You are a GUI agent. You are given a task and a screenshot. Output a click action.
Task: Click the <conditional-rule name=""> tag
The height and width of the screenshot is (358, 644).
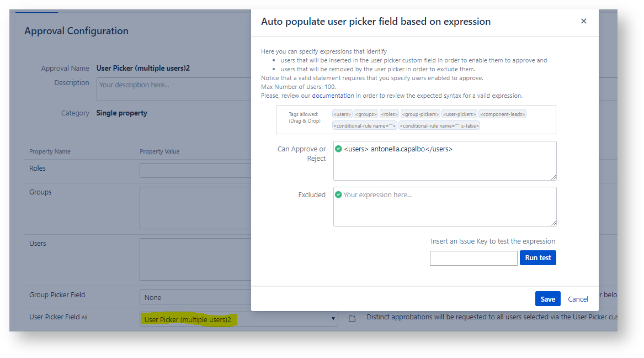pos(364,126)
